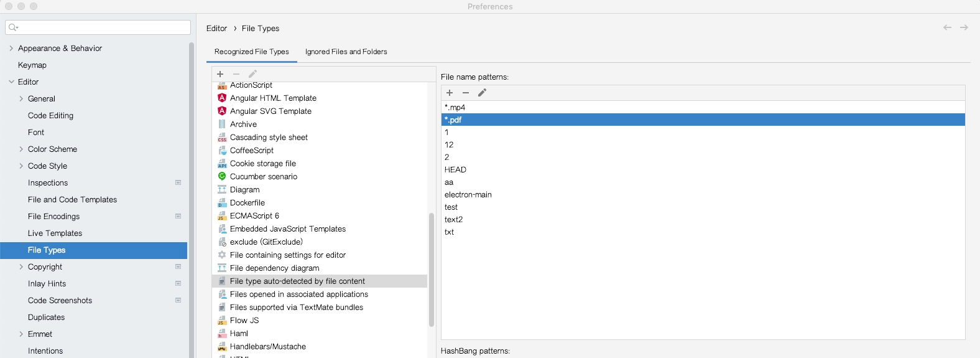This screenshot has height=358, width=980.
Task: Click the Angular SVG Template icon
Action: click(x=222, y=111)
